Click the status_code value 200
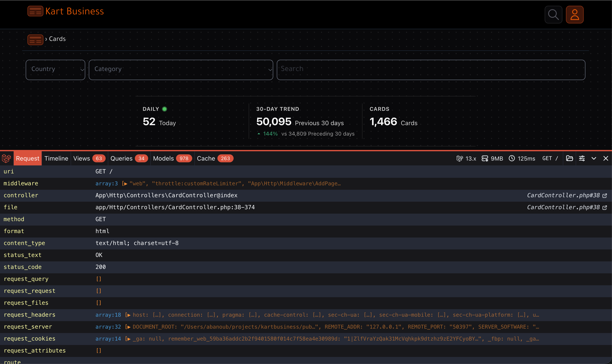This screenshot has height=364, width=612. coord(101,267)
